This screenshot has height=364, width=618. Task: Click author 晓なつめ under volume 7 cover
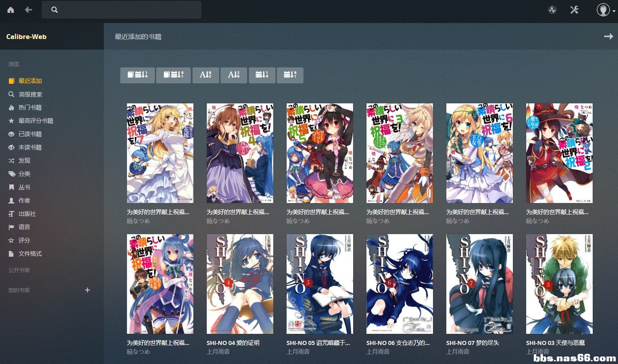[138, 221]
